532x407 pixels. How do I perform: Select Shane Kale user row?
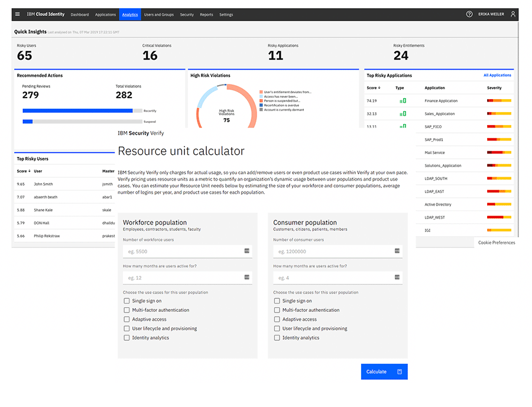click(x=64, y=210)
